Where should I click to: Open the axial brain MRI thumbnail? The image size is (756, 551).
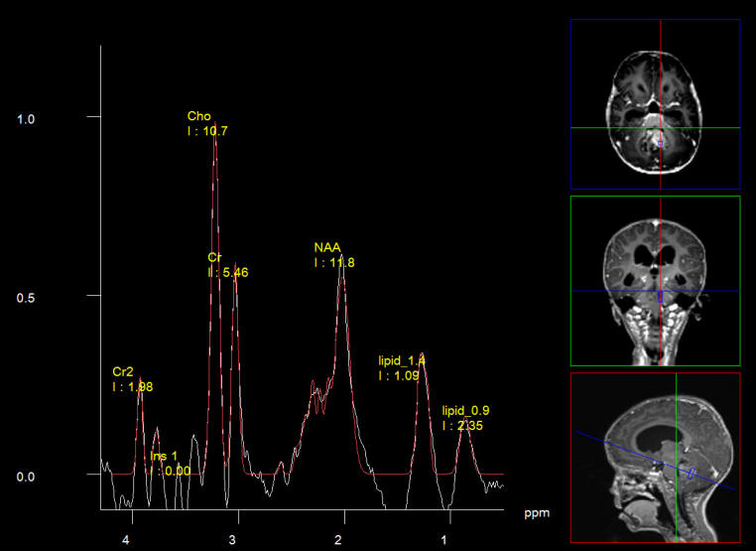tap(655, 104)
